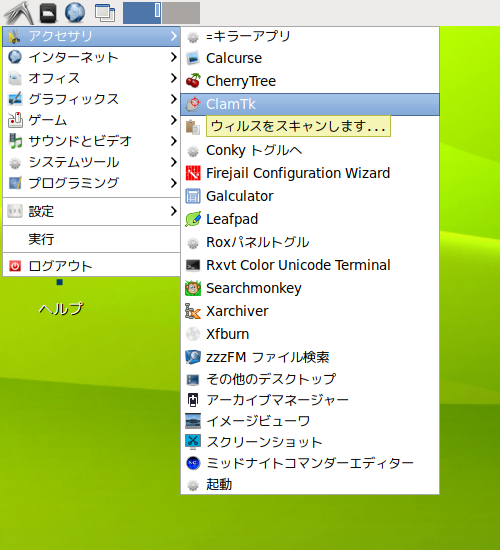Select the first blue workspace in pager
500x550 pixels.
coord(142,13)
